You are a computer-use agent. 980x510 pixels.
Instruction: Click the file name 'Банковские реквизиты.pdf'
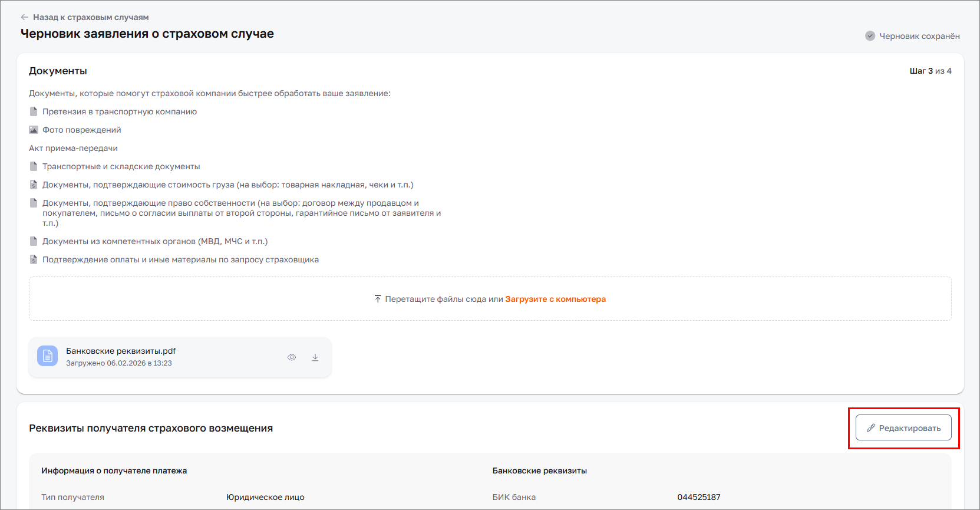coord(121,351)
